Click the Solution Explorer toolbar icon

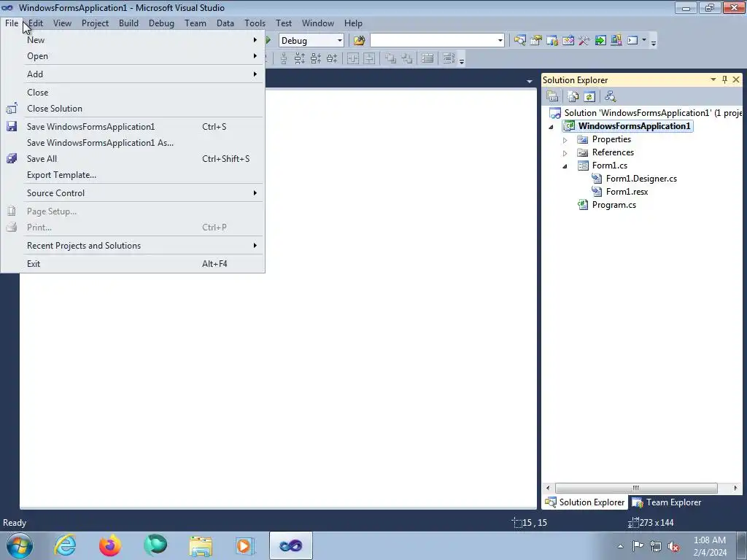519,41
